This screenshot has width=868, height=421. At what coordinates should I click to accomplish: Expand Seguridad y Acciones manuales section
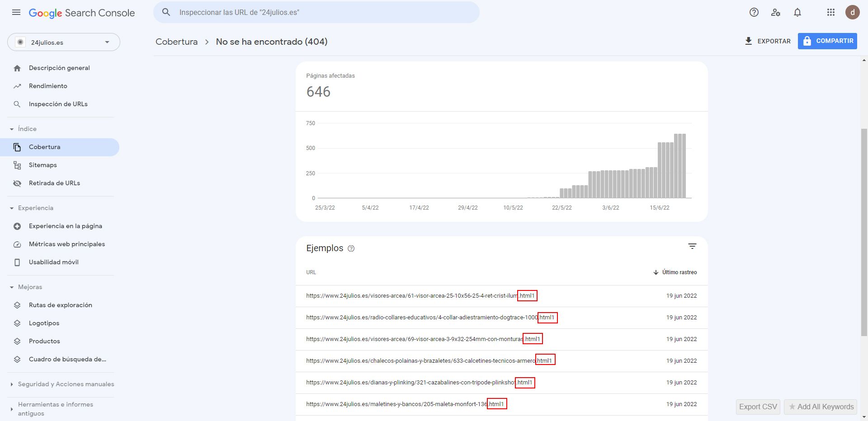pyautogui.click(x=12, y=384)
